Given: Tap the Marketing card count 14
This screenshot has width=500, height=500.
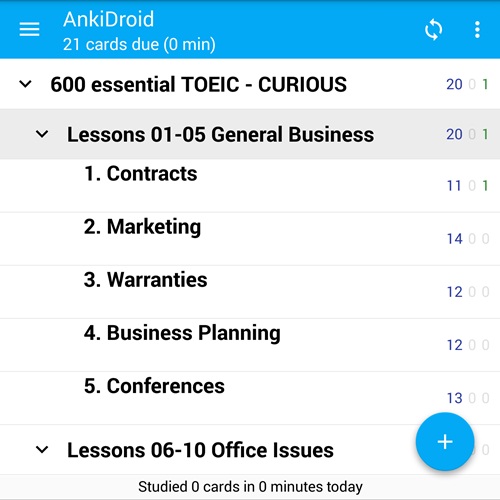Looking at the screenshot, I should pos(455,239).
